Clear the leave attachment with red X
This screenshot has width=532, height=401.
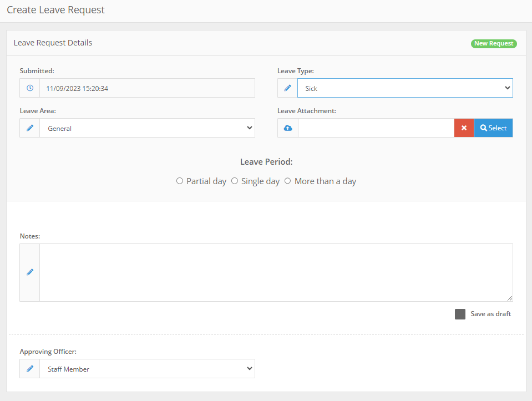(x=464, y=128)
